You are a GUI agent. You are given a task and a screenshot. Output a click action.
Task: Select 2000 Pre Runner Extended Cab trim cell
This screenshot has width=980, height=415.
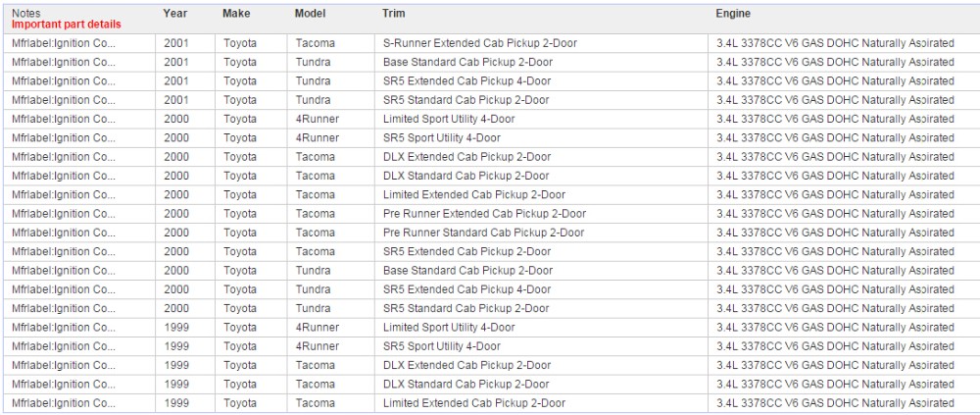[483, 214]
